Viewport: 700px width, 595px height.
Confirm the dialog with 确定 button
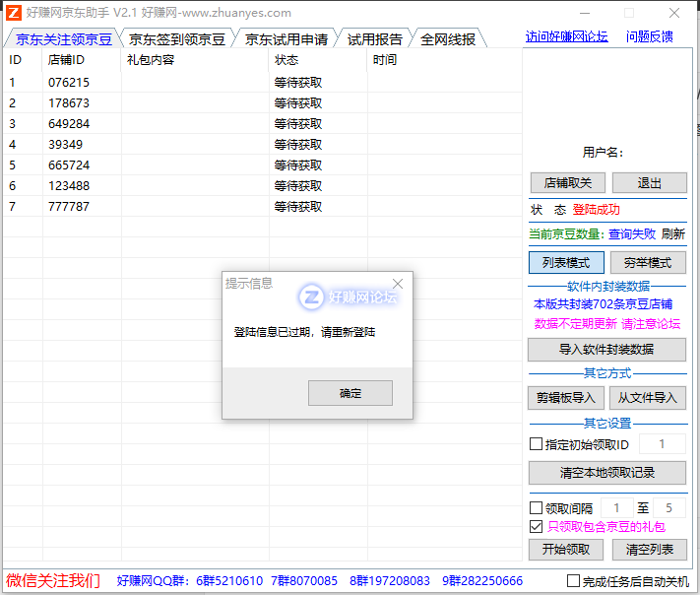click(350, 393)
